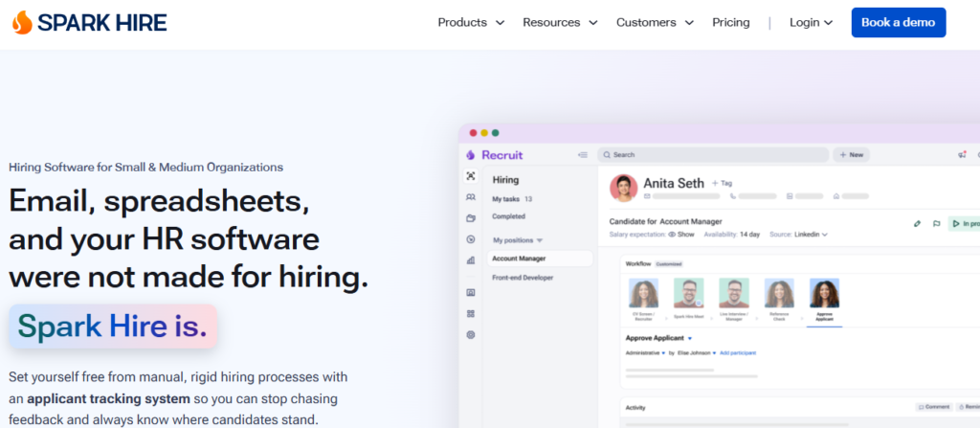Click Anita Seth's profile avatar
Viewport: 980px width, 428px height.
coord(623,188)
